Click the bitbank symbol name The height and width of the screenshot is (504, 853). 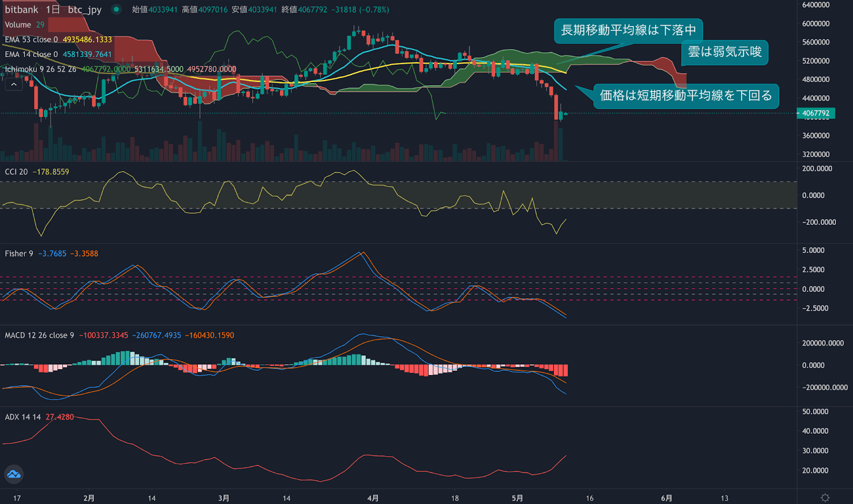click(21, 10)
